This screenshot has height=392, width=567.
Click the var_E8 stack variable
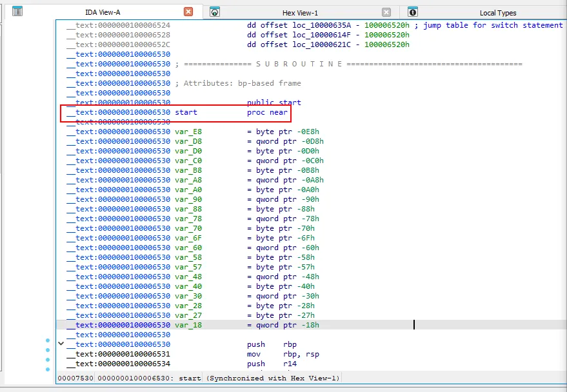point(188,132)
